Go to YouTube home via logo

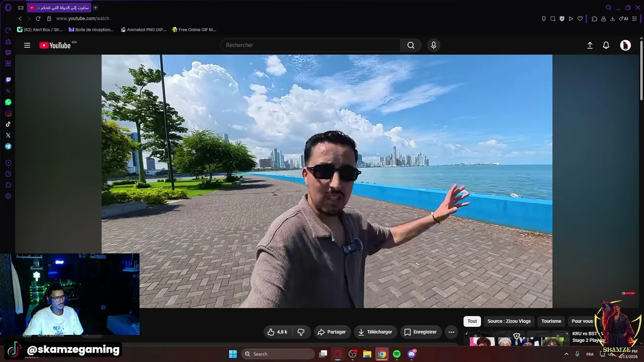coord(55,45)
